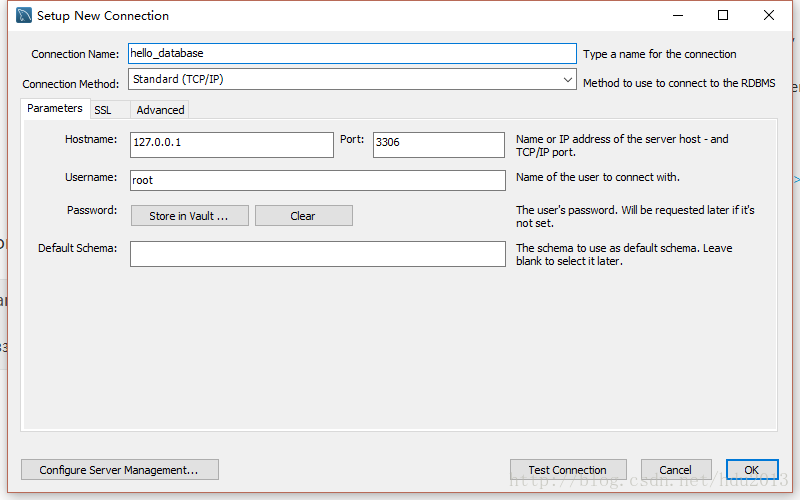Click the MySQL Workbench dolphin title icon
This screenshot has height=500, width=800.
(x=23, y=15)
